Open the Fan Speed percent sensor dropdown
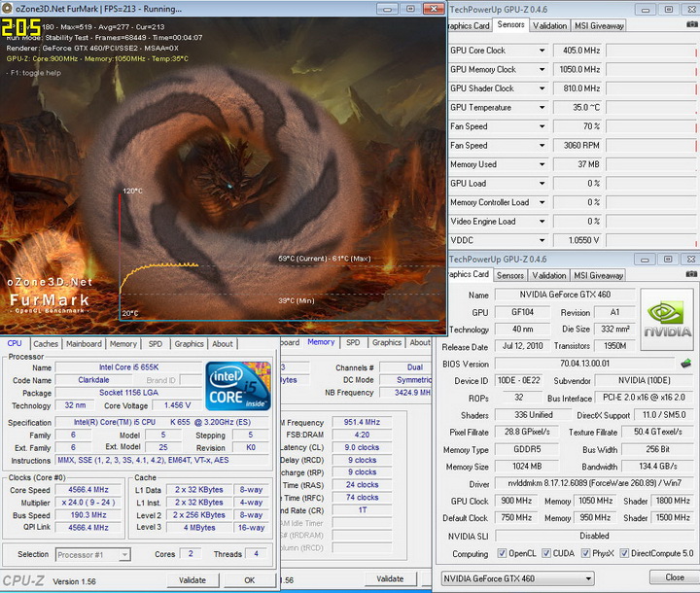The height and width of the screenshot is (593, 700). tap(542, 126)
